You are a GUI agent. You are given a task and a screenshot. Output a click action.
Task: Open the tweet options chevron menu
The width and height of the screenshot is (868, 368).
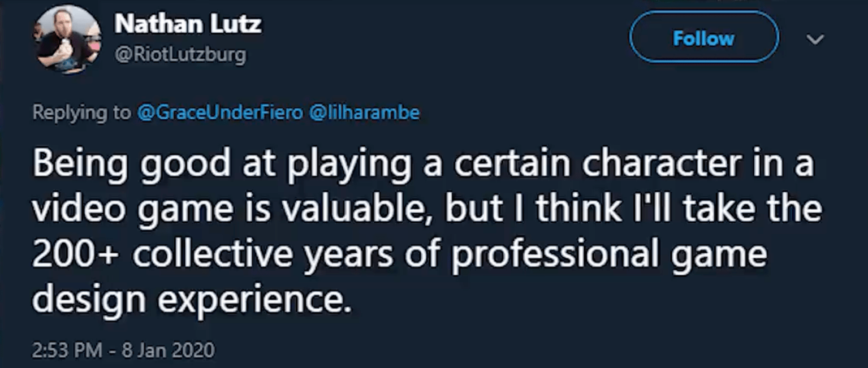815,39
